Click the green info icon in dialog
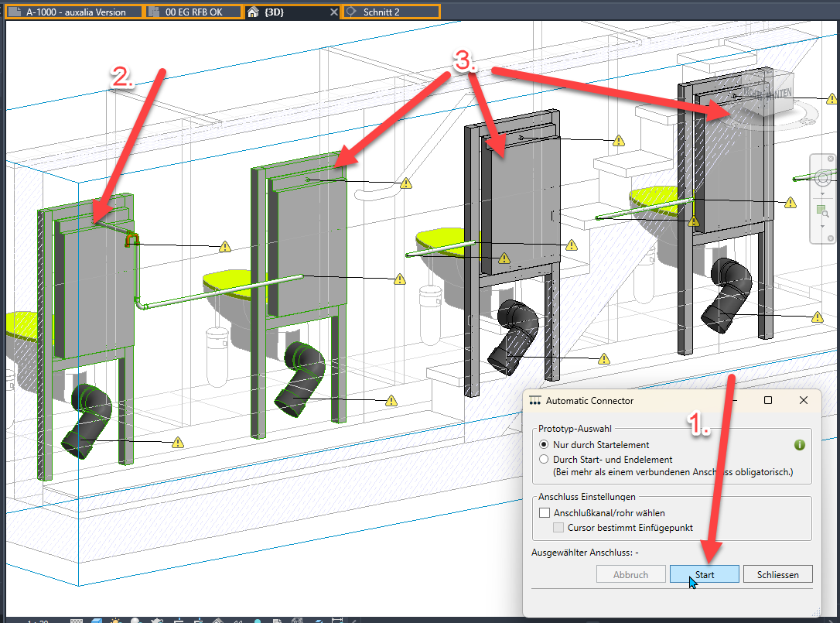Screen dimensions: 840x623 pos(800,445)
